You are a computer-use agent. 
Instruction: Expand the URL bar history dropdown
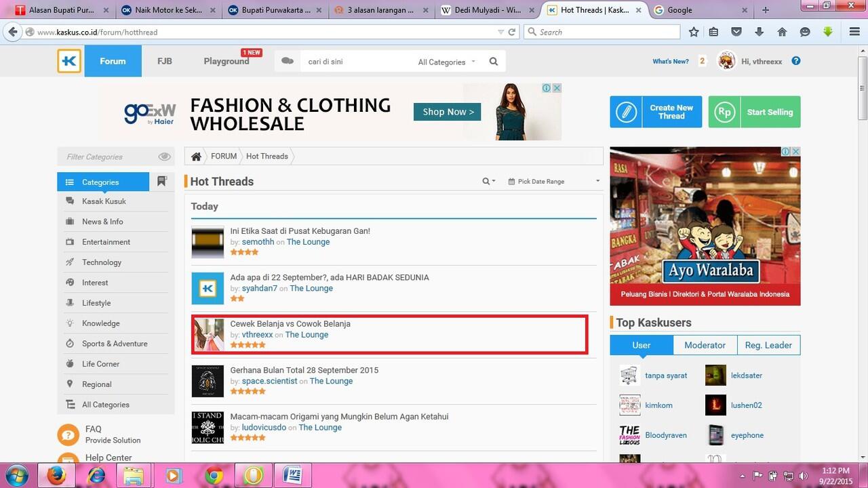tap(500, 32)
